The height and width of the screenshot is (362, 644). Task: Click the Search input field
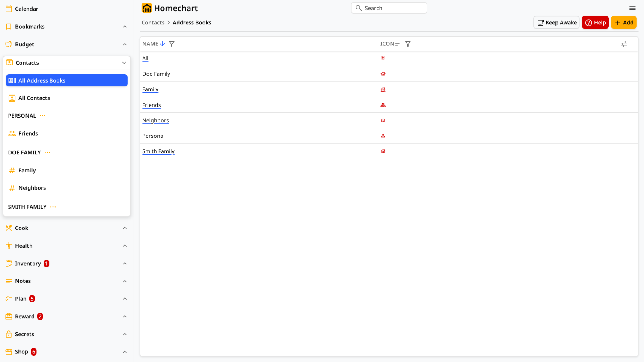(389, 8)
